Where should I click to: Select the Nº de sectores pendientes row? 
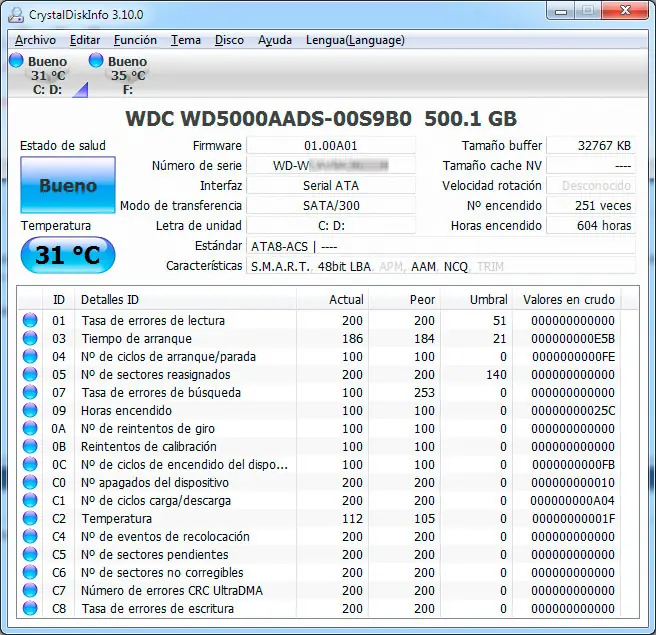tap(328, 554)
